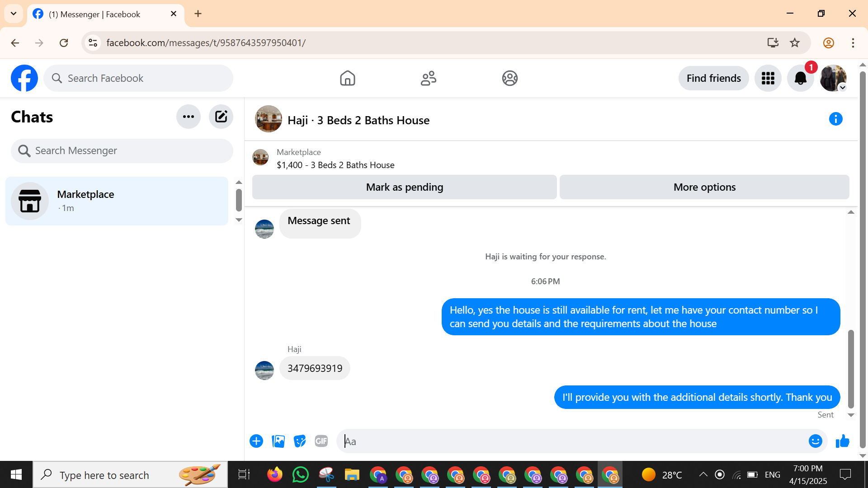Click More options button

(704, 187)
